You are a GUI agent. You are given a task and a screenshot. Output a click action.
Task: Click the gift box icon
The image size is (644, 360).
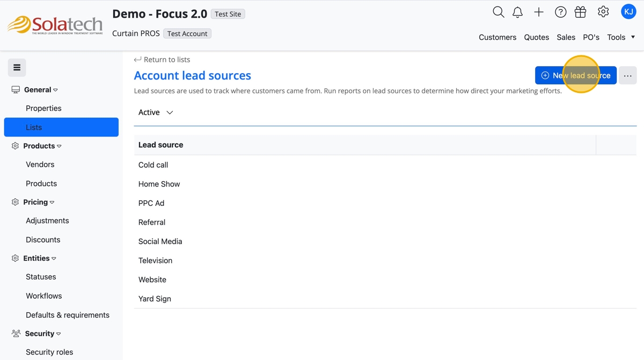(x=580, y=12)
